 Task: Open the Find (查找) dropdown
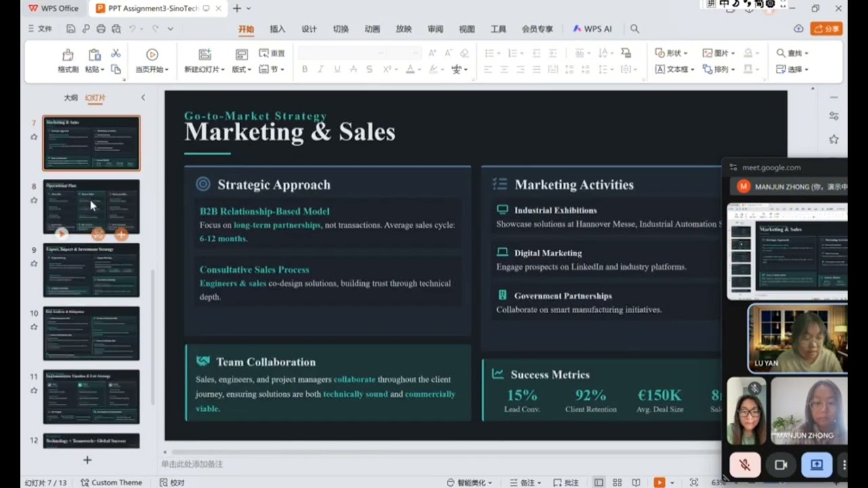793,53
